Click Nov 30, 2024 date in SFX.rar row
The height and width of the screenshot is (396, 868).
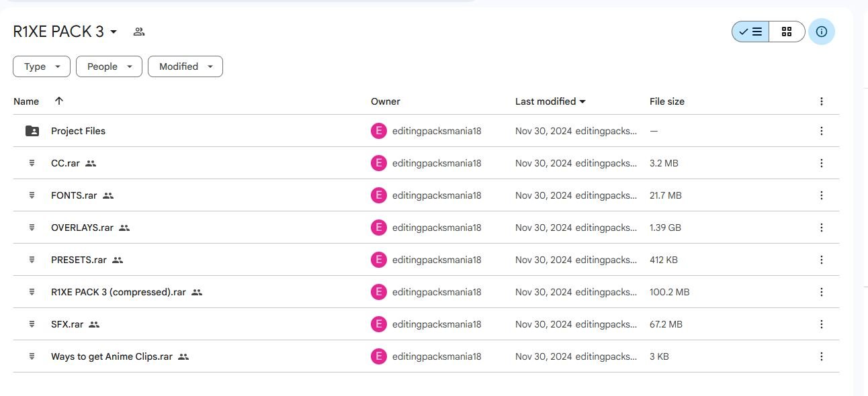(x=544, y=324)
